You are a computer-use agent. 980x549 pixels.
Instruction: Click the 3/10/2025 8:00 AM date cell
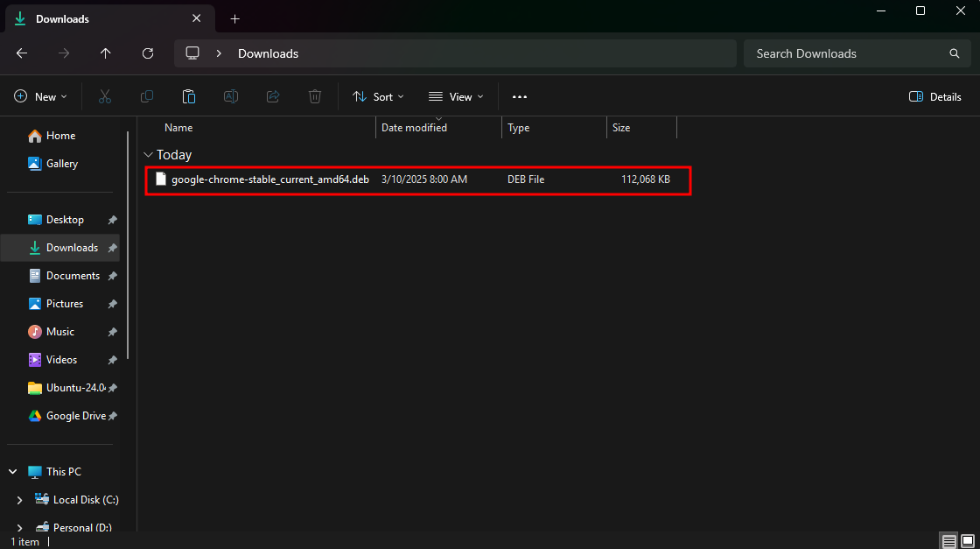(424, 179)
